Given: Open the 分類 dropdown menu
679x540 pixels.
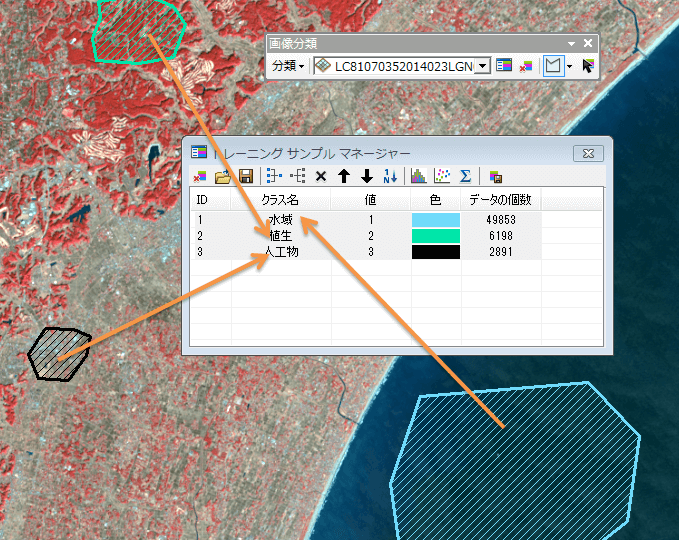Looking at the screenshot, I should click(x=288, y=66).
